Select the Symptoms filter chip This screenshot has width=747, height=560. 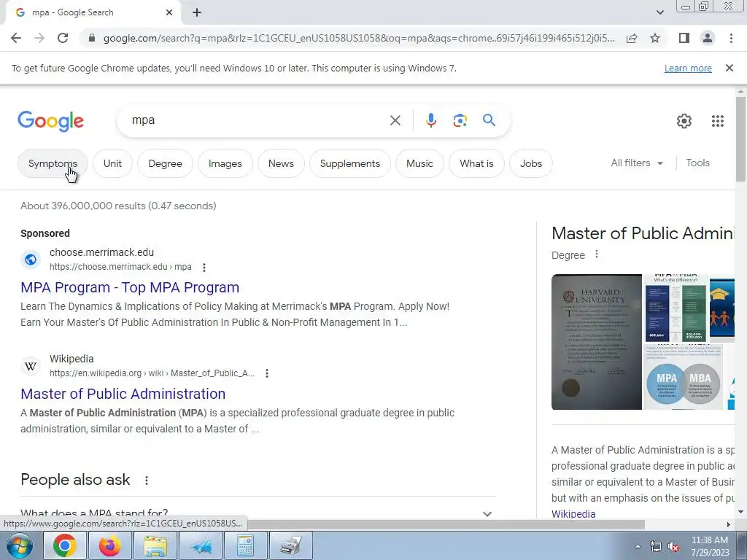(x=53, y=163)
